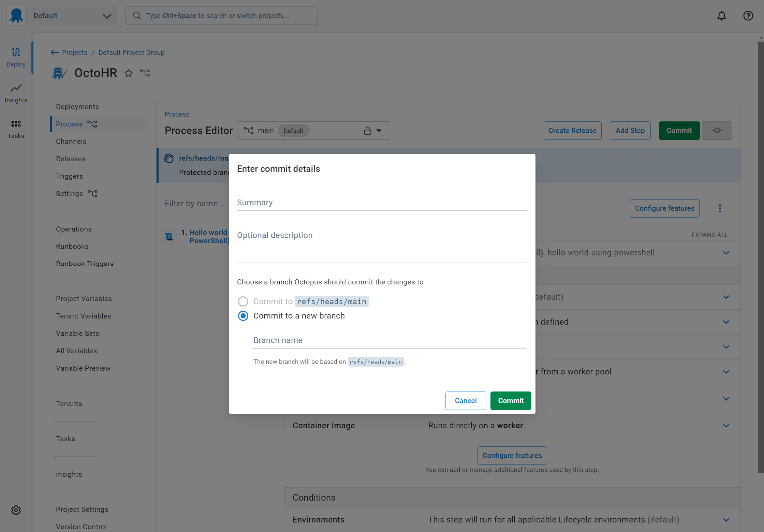Open Version Control menu item

coord(81,527)
